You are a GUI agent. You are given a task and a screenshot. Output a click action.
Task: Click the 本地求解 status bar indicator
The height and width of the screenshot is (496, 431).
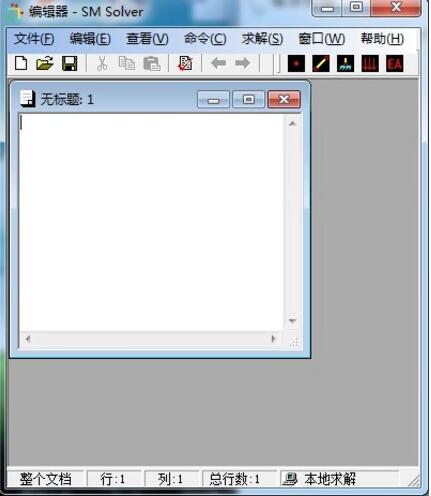[x=319, y=479]
